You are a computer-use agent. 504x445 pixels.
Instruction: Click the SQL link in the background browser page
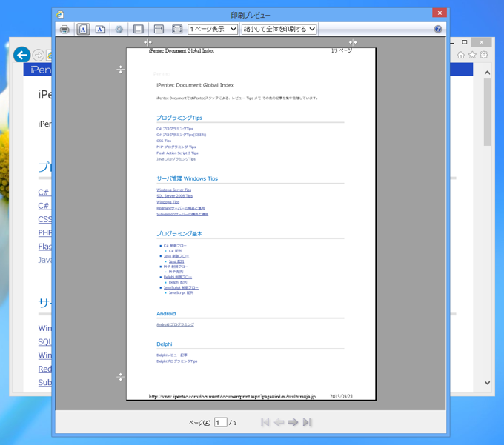tap(45, 341)
